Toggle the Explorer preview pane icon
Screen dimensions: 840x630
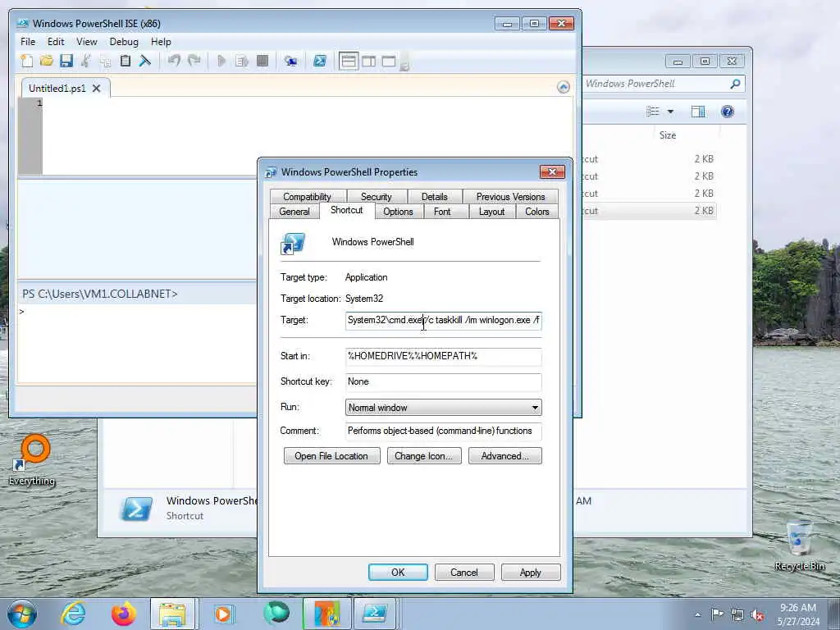(698, 112)
